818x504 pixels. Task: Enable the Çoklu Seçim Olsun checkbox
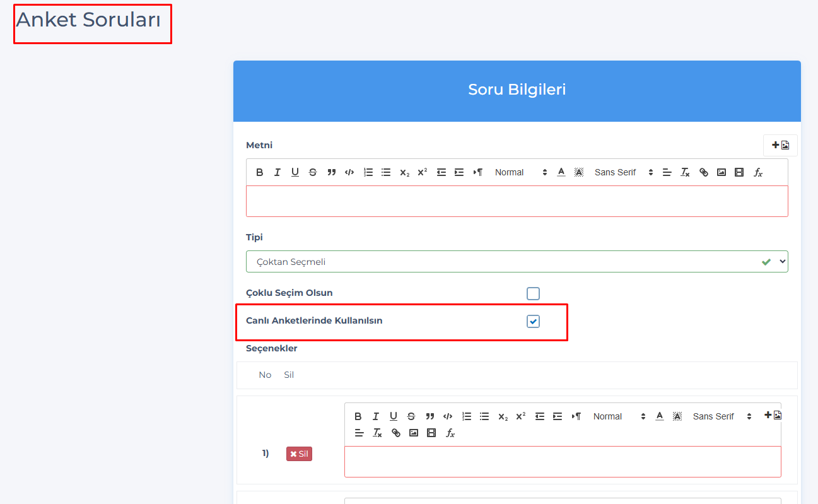tap(534, 293)
